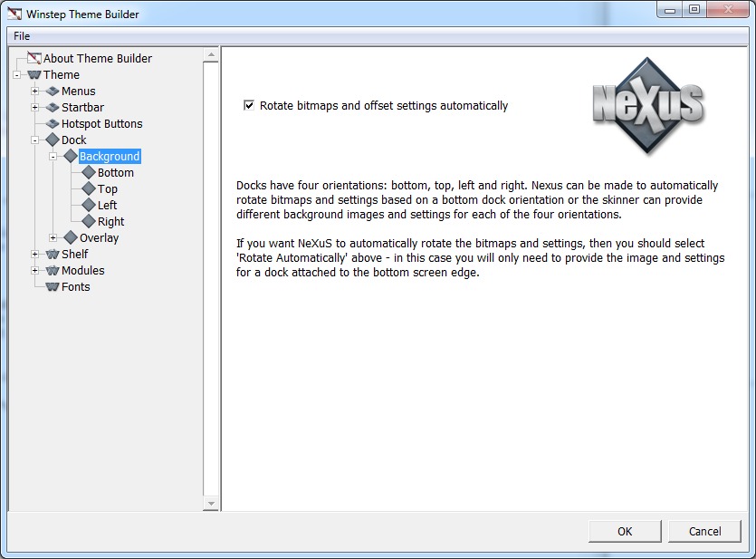Select the Dock tree label
The image size is (756, 559).
tap(73, 140)
